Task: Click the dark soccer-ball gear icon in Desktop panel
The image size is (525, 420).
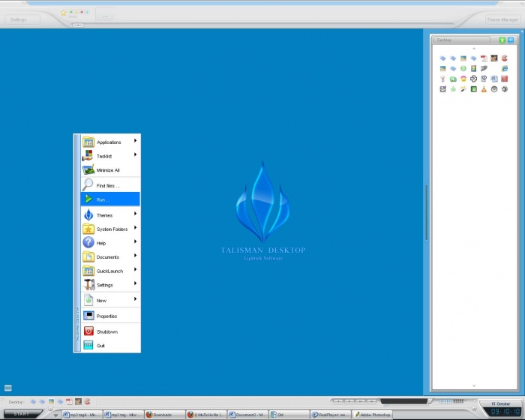Action: tap(505, 89)
